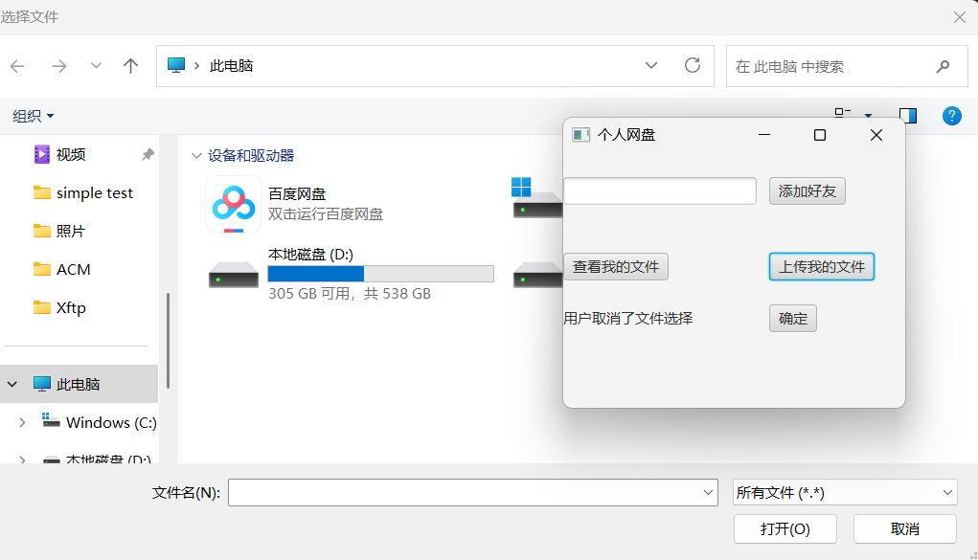Open the view layout options icon

pyautogui.click(x=844, y=115)
